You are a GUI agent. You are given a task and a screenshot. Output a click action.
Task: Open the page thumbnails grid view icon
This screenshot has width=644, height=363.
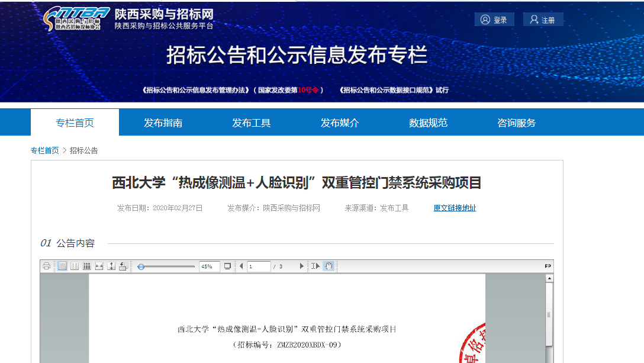(x=86, y=266)
